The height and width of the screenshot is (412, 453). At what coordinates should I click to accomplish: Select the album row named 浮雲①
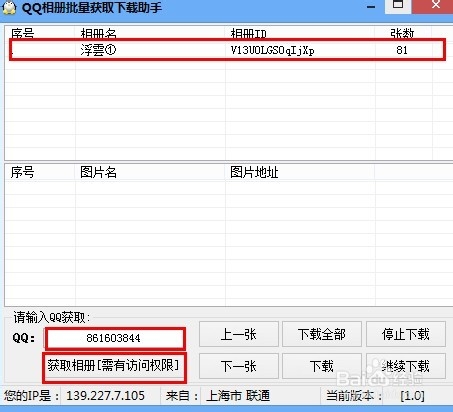pyautogui.click(x=227, y=50)
